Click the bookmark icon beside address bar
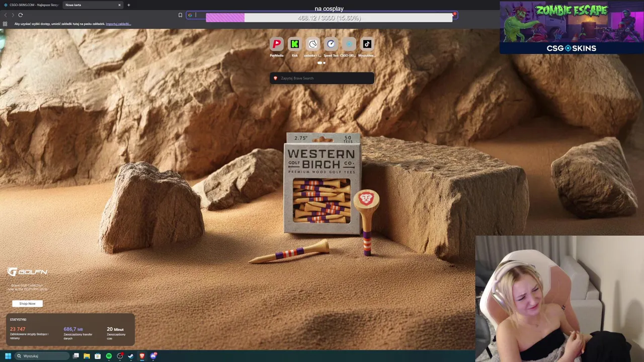 point(180,15)
